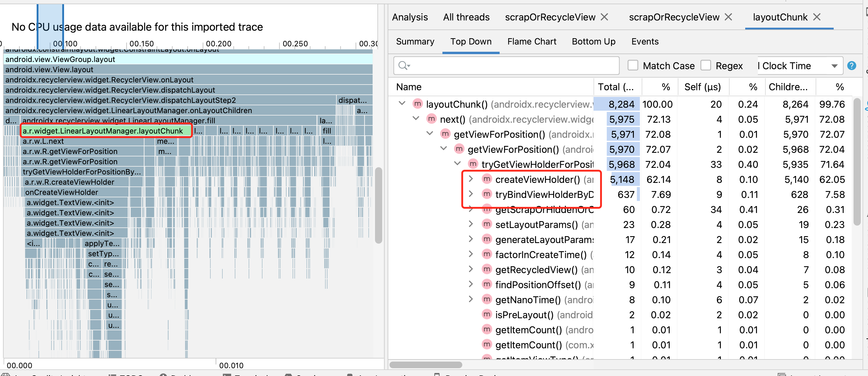Click the method icon beside createViewHolder()
868x376 pixels.
tap(486, 179)
